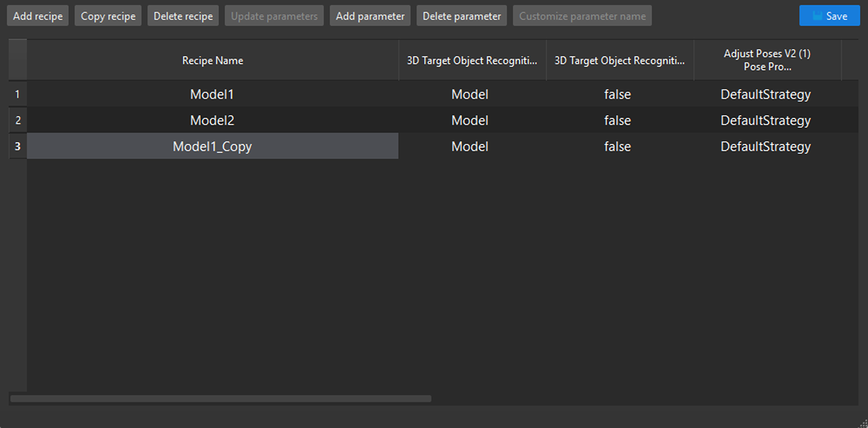Open DefaultStrategy cell for Model2 row

pos(766,120)
